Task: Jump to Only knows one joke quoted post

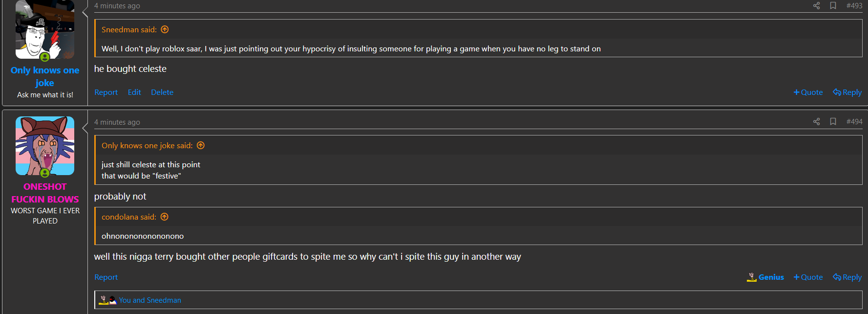Action: point(201,145)
